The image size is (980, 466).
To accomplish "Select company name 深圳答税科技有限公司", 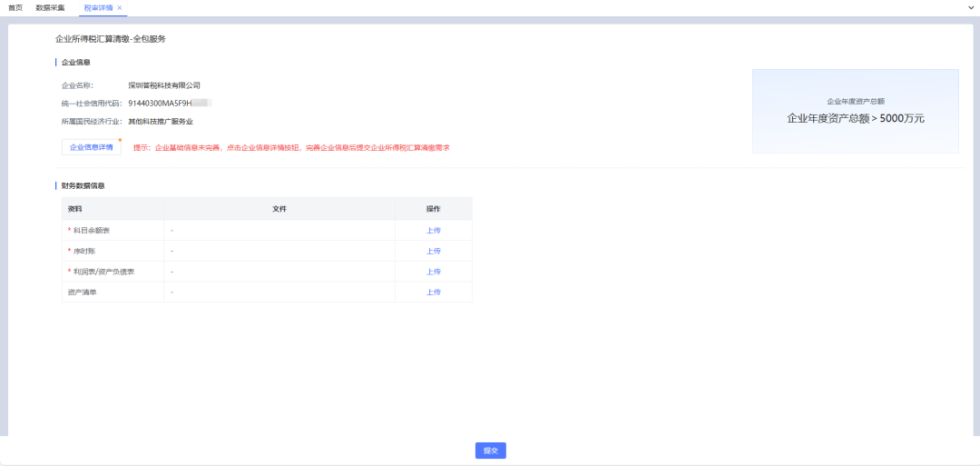I will pyautogui.click(x=163, y=85).
